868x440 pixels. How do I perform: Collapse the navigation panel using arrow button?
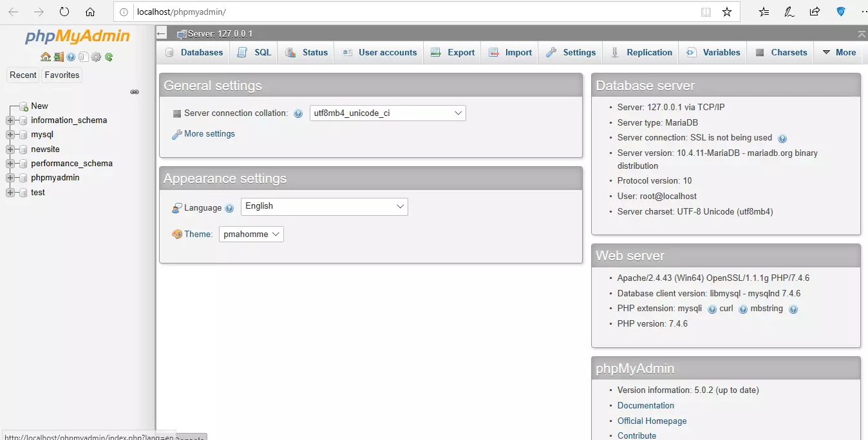[162, 33]
